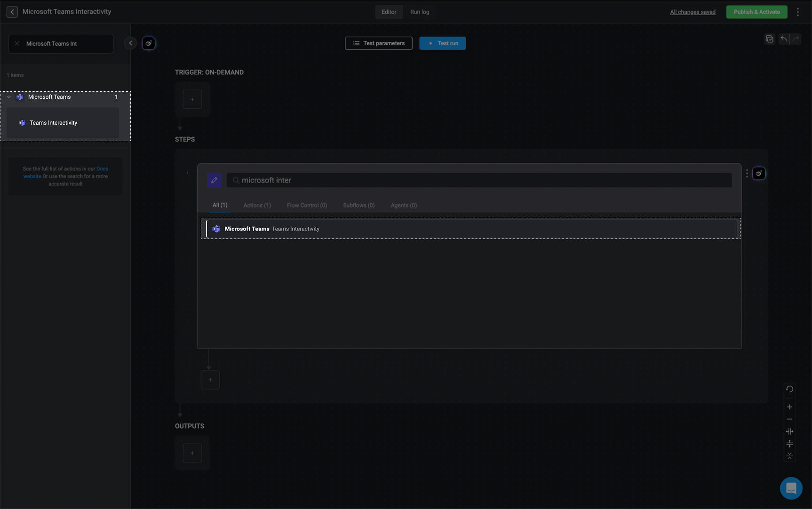812x509 pixels.
Task: Focus the step search field with microsoft inter
Action: point(479,180)
